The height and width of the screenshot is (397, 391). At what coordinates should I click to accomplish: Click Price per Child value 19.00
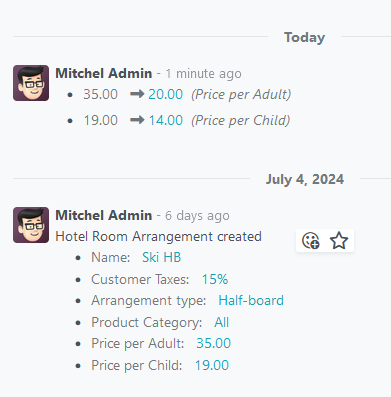coord(212,365)
